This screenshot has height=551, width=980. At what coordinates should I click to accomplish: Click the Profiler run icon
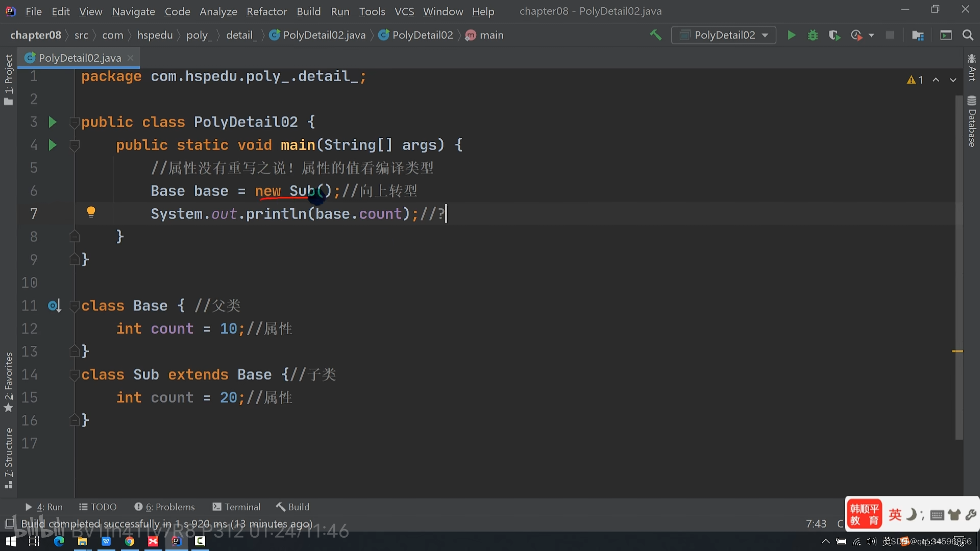tap(856, 35)
